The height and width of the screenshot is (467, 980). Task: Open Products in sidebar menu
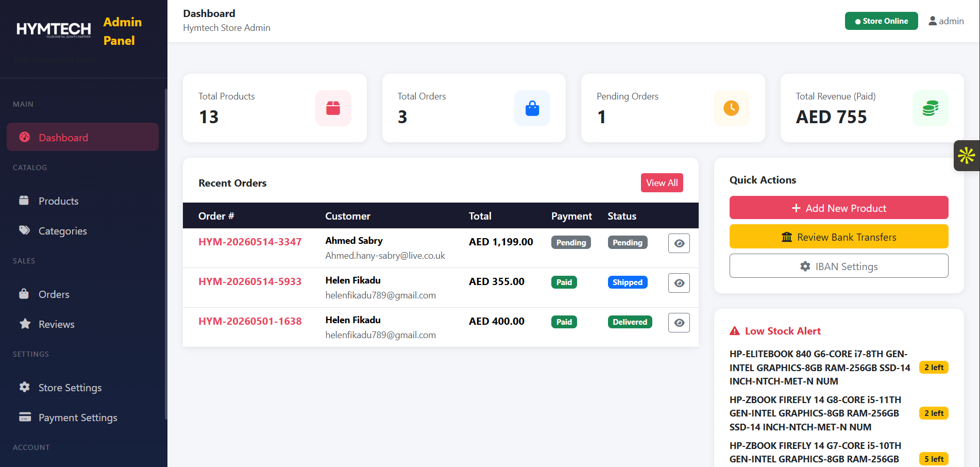tap(82, 201)
